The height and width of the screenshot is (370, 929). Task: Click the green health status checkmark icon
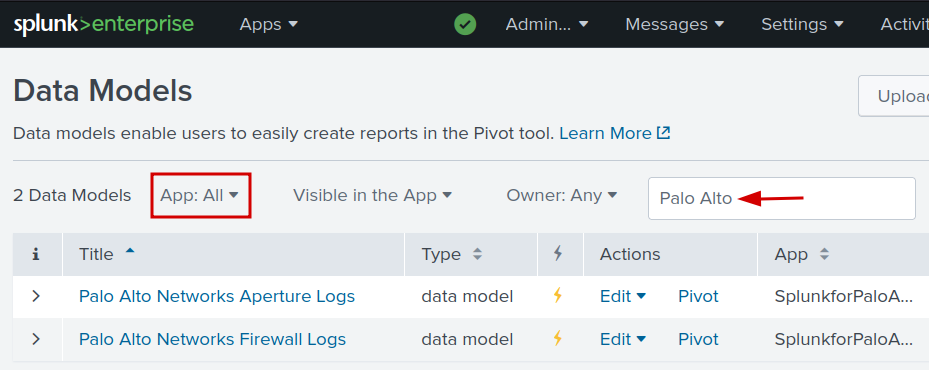pyautogui.click(x=465, y=24)
